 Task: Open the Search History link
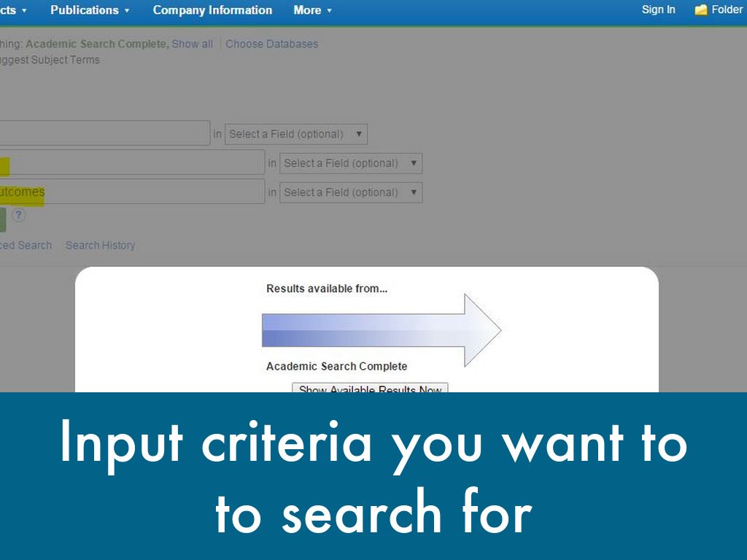point(100,245)
